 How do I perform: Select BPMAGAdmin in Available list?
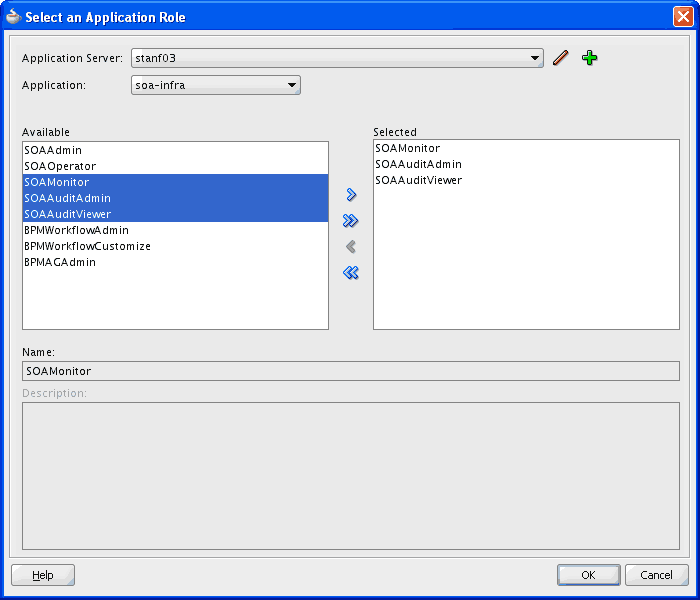[175, 262]
